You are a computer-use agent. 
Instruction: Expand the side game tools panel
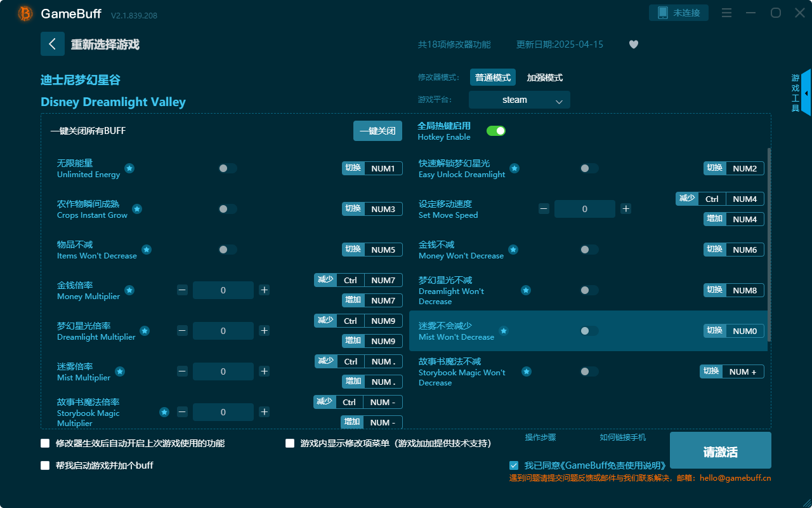806,93
